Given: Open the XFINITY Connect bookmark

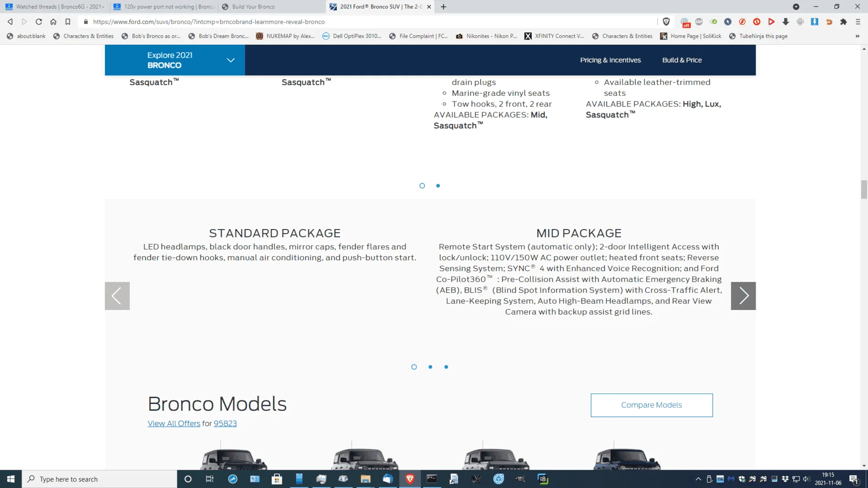Looking at the screenshot, I should (554, 36).
